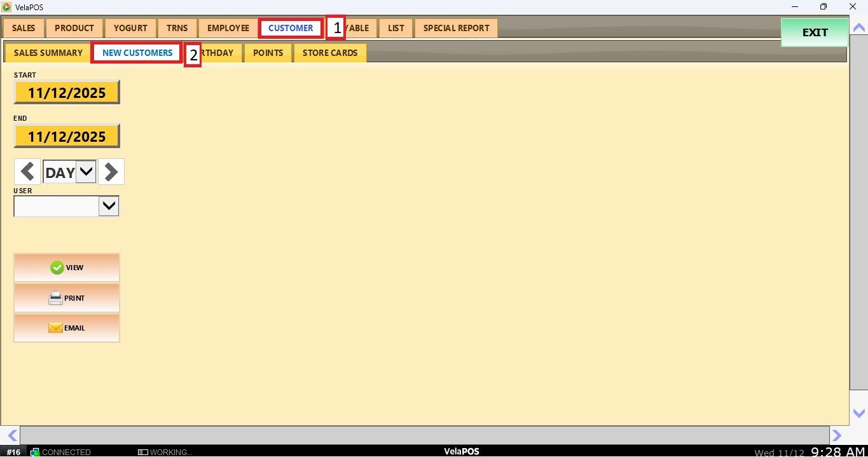Click the horizontal scrollbar track
The width and height of the screenshot is (868, 457).
click(424, 435)
